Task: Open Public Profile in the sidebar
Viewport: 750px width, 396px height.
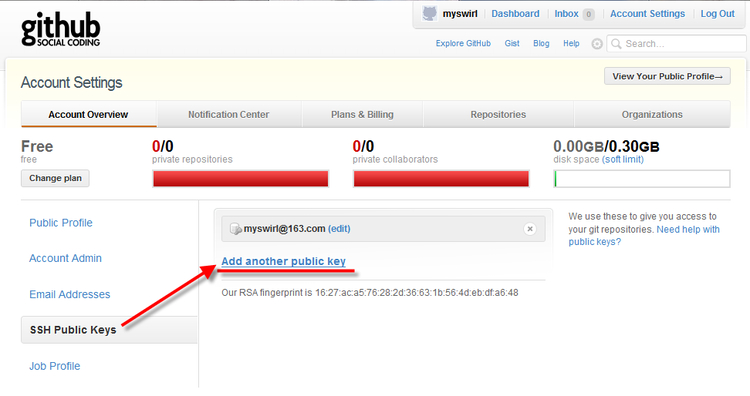Action: point(61,222)
